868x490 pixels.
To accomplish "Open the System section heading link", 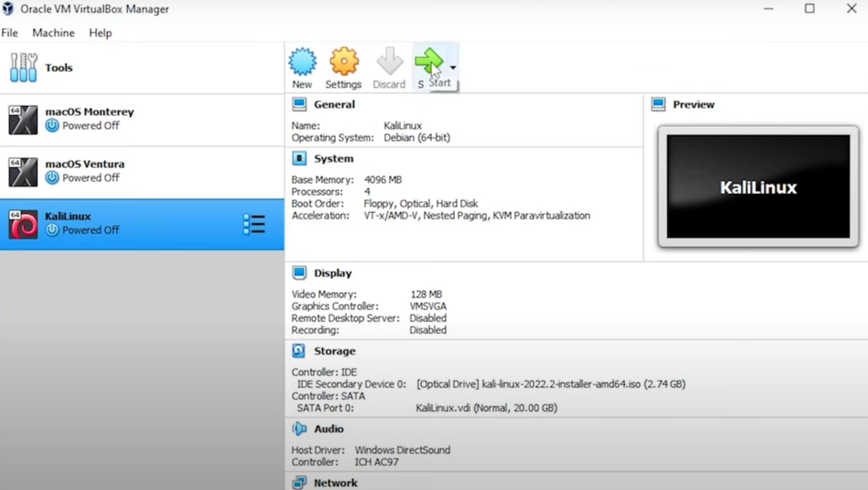I will coord(334,159).
